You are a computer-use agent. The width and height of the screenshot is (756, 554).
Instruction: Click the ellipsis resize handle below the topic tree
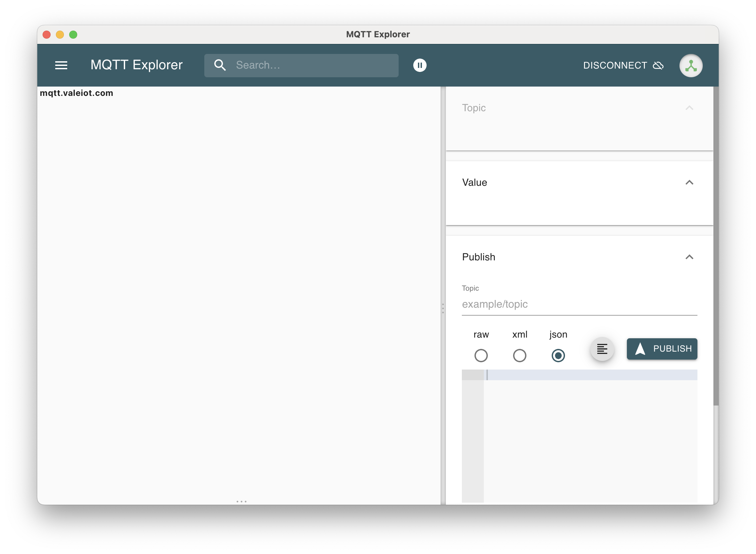coord(242,501)
